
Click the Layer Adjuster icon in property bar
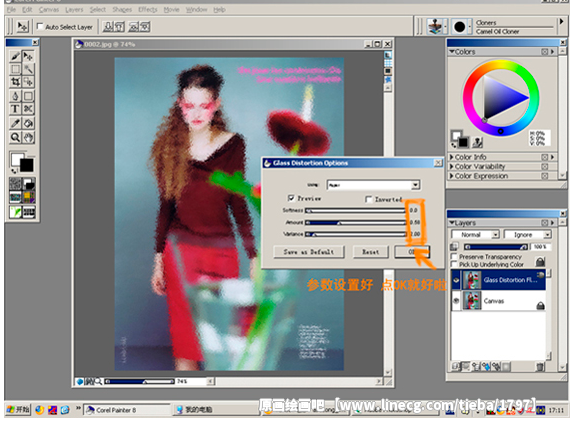point(22,26)
